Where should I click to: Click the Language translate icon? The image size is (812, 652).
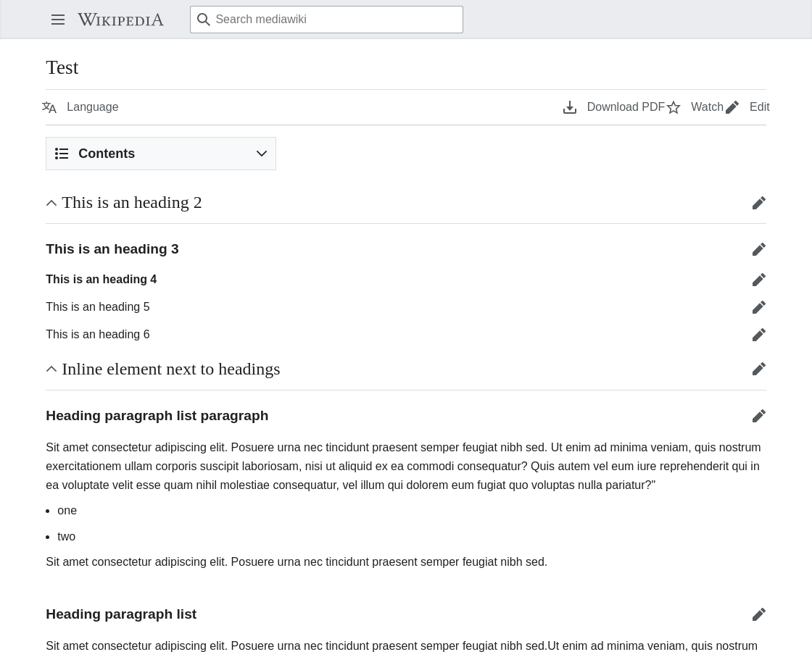click(x=49, y=107)
